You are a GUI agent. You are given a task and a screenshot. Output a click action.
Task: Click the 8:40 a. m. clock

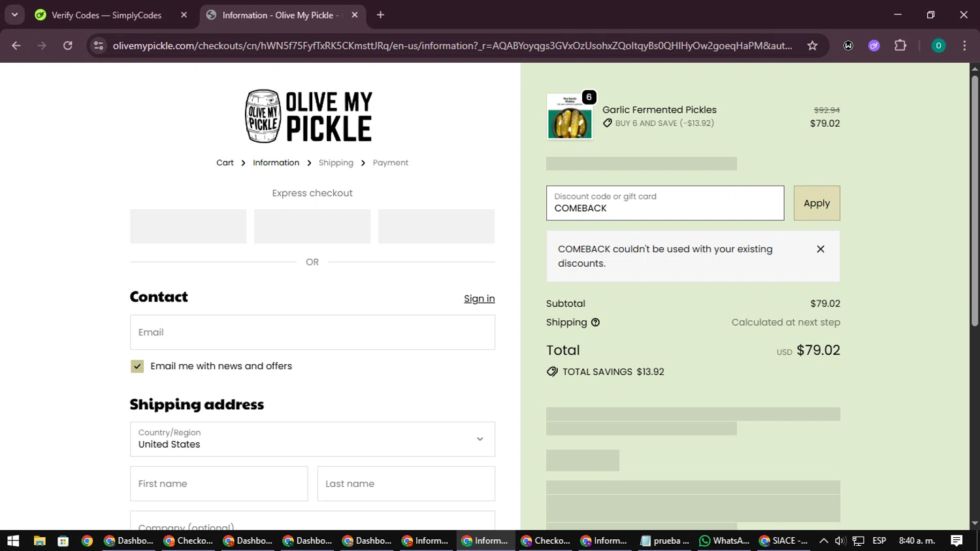click(917, 541)
